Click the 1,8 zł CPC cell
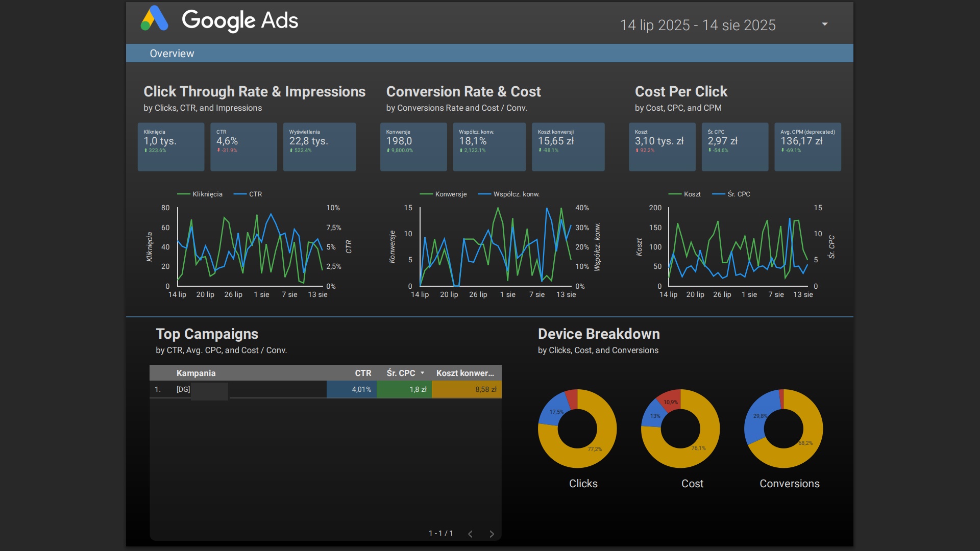This screenshot has width=980, height=551. (404, 389)
